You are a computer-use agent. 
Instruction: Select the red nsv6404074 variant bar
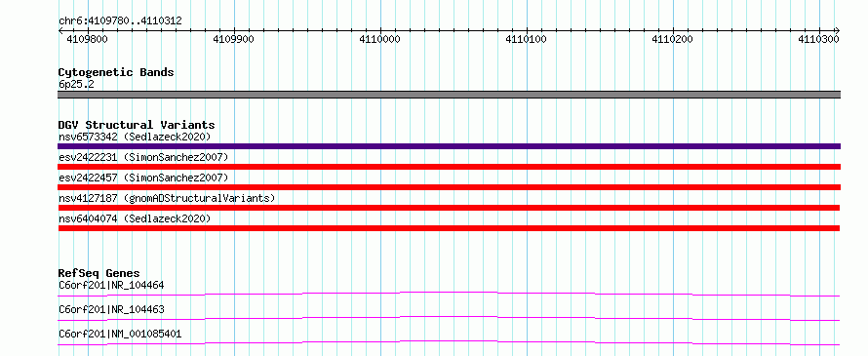point(449,228)
